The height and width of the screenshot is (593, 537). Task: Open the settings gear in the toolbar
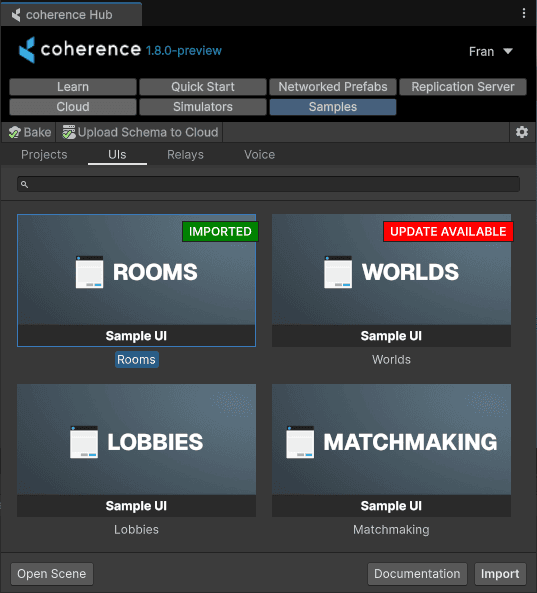[522, 132]
